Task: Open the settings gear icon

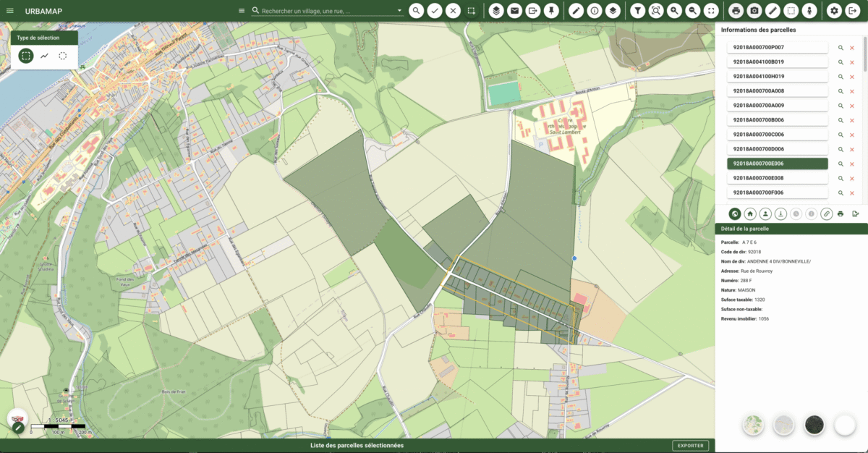Action: (835, 10)
